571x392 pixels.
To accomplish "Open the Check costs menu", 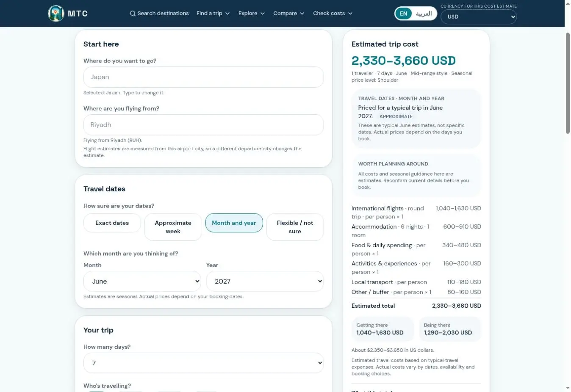I will tap(333, 14).
